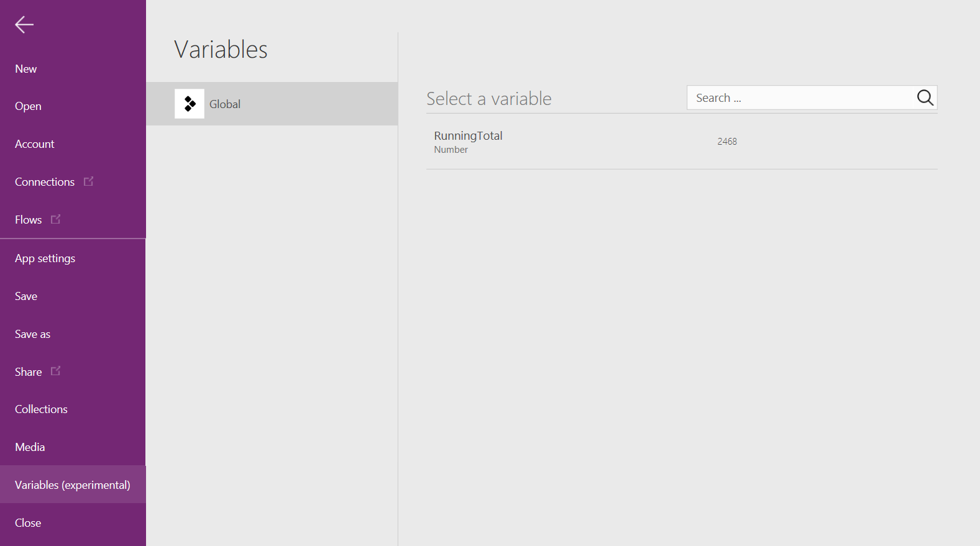Image resolution: width=980 pixels, height=546 pixels.
Task: Click external link icon beside Flows
Action: (55, 219)
